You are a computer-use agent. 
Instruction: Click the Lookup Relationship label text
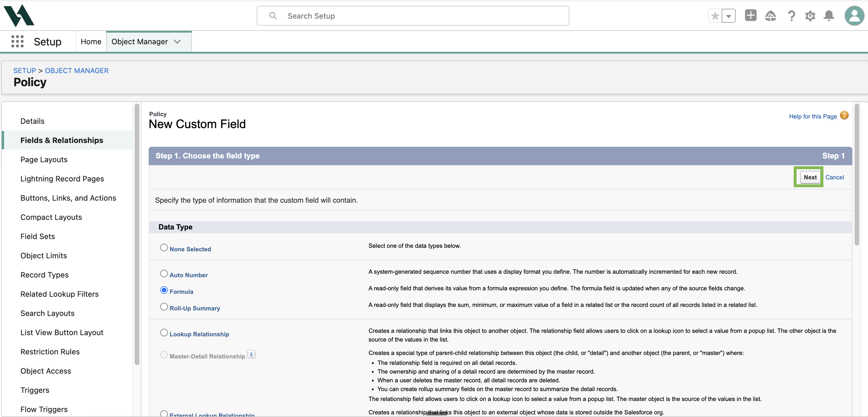(199, 334)
